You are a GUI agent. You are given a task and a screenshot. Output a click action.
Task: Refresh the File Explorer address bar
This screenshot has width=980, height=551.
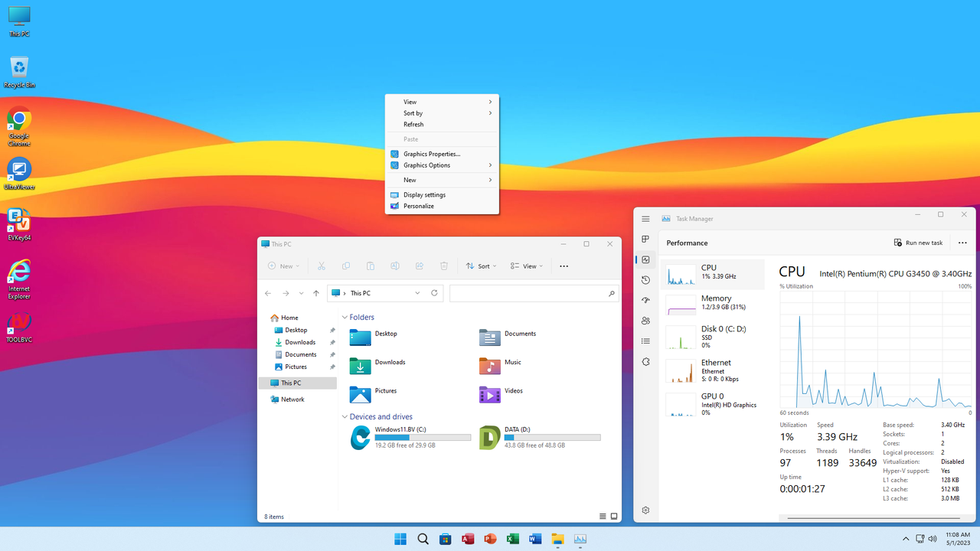click(x=435, y=293)
